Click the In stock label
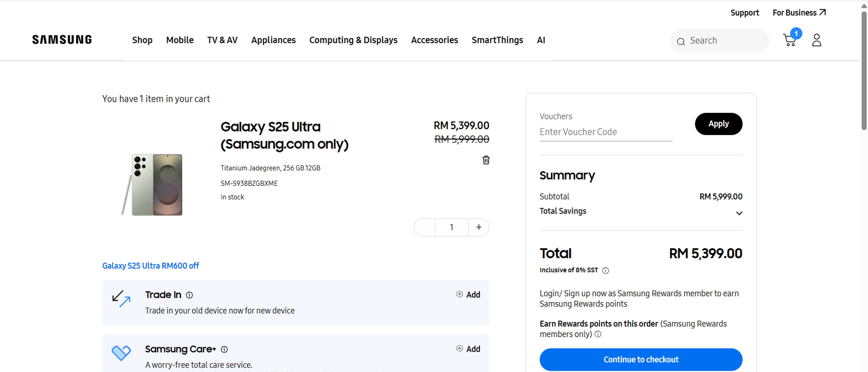868x372 pixels. 232,197
